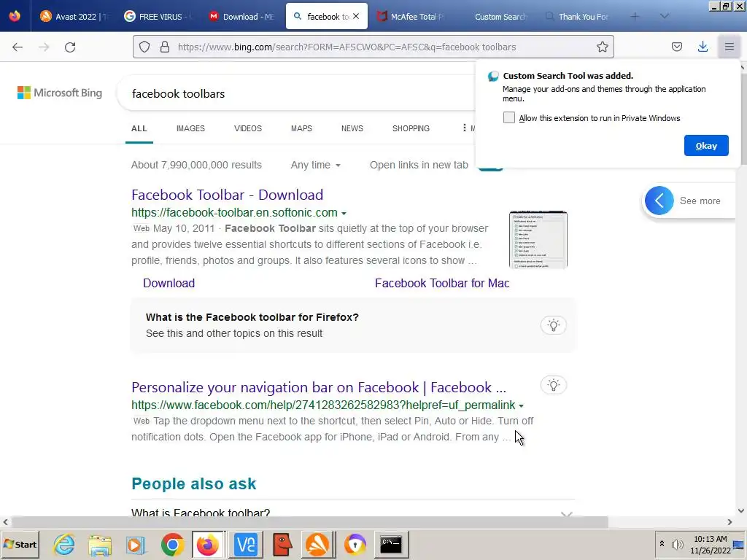Click the volume speaker tray icon

coord(677,544)
